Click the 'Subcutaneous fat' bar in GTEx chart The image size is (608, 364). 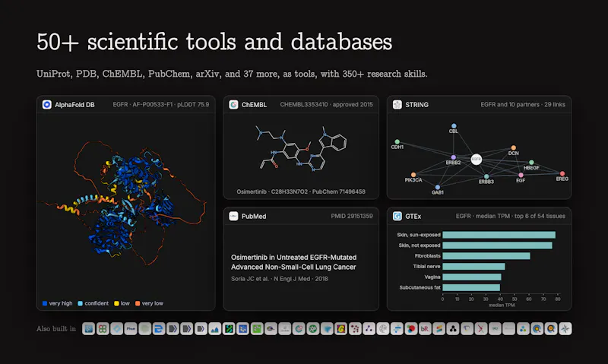coord(471,288)
